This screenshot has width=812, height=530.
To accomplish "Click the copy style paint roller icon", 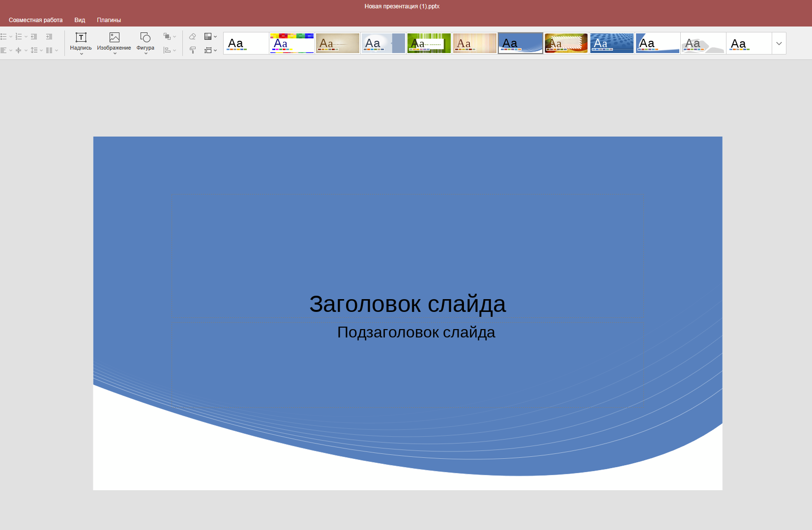I will click(x=193, y=50).
